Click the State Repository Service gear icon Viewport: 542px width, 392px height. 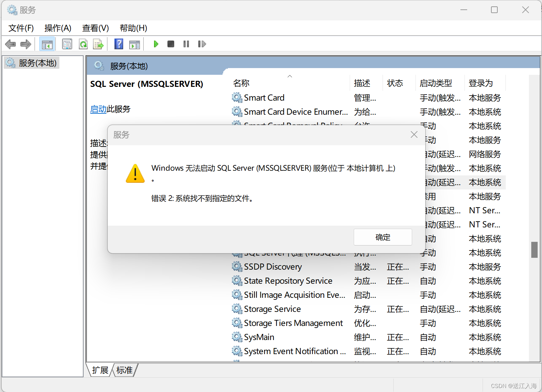coord(237,281)
